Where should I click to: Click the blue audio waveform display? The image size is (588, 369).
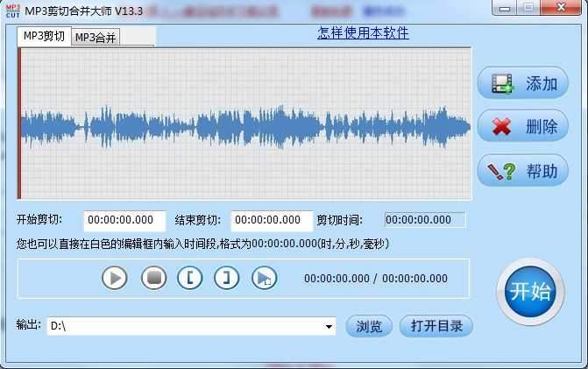[x=245, y=127]
